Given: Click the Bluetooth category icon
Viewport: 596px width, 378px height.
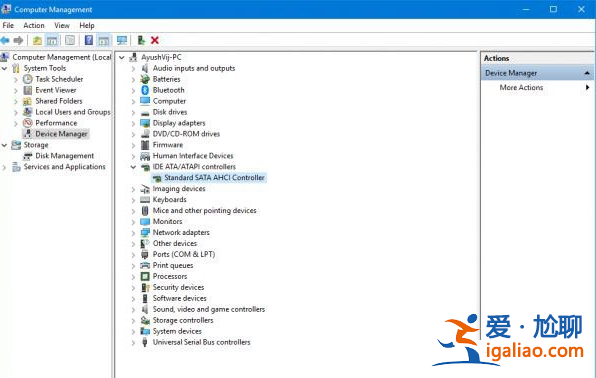Looking at the screenshot, I should click(x=145, y=90).
